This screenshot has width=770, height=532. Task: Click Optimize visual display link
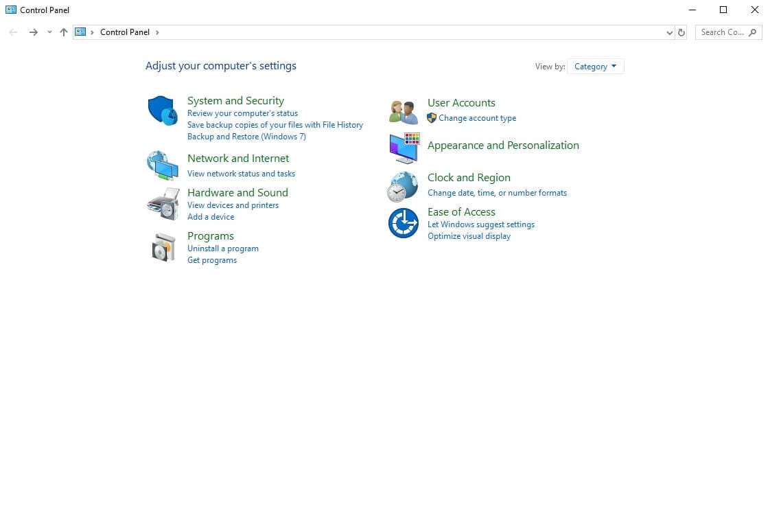469,235
